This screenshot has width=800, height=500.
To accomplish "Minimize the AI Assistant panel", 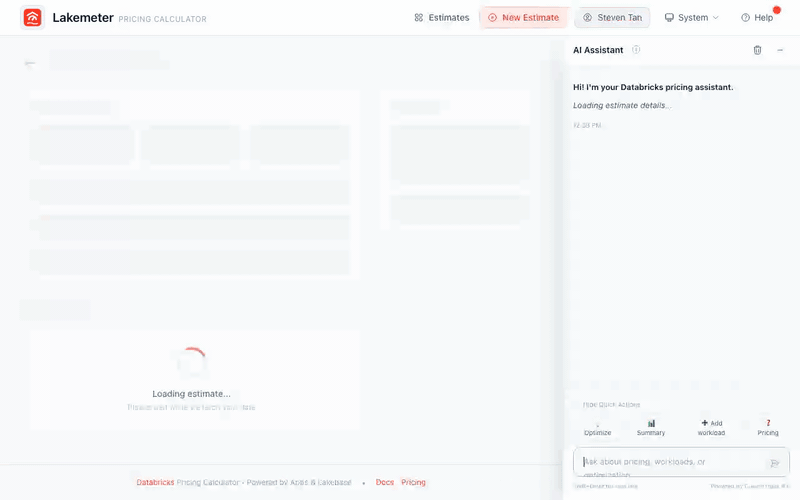I will coord(780,50).
